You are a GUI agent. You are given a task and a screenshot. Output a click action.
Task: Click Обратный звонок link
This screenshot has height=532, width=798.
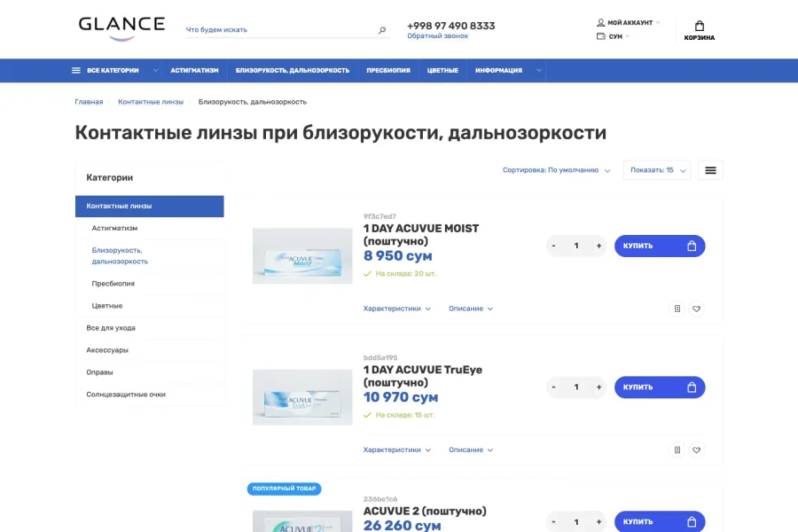coord(438,36)
